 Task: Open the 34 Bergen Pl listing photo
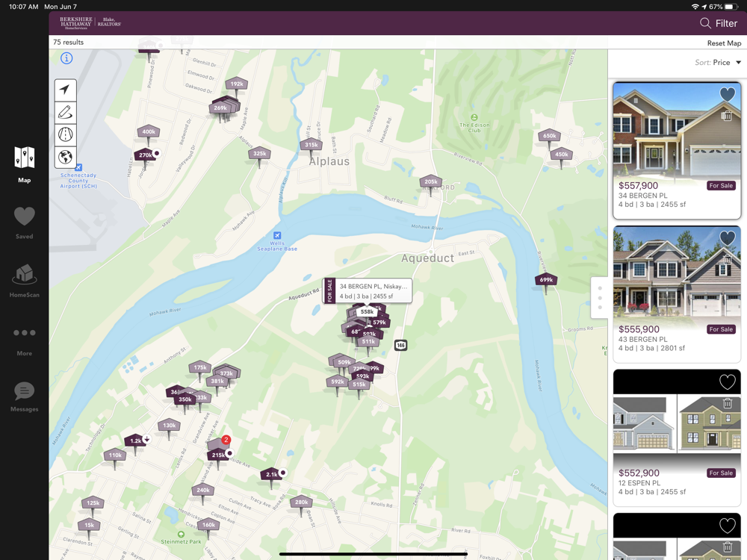pyautogui.click(x=677, y=129)
